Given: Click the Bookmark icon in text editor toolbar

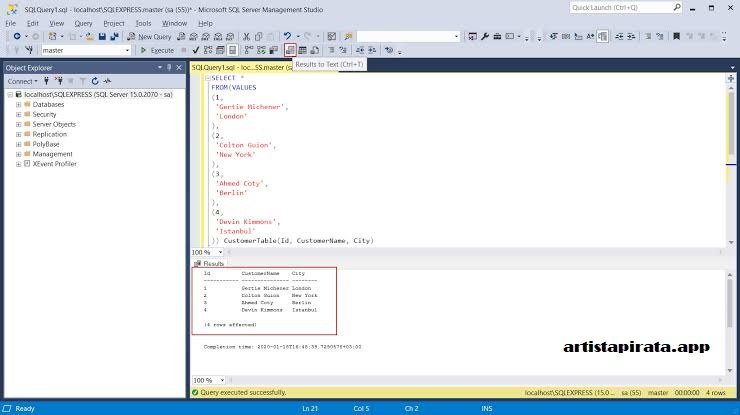Looking at the screenshot, I should click(676, 36).
